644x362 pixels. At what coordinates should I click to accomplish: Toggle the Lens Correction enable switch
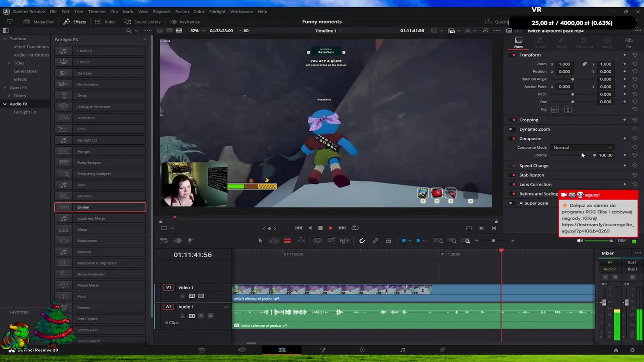coord(513,185)
